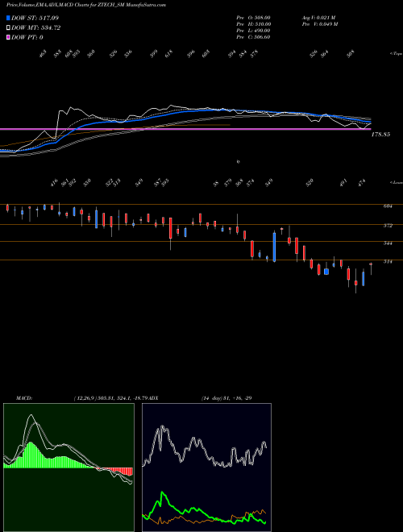Click the 'Pre L: 490.00' low value

(253, 31)
